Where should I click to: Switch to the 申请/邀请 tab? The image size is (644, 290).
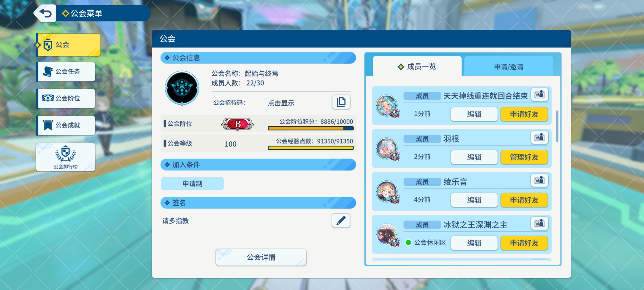click(x=509, y=67)
